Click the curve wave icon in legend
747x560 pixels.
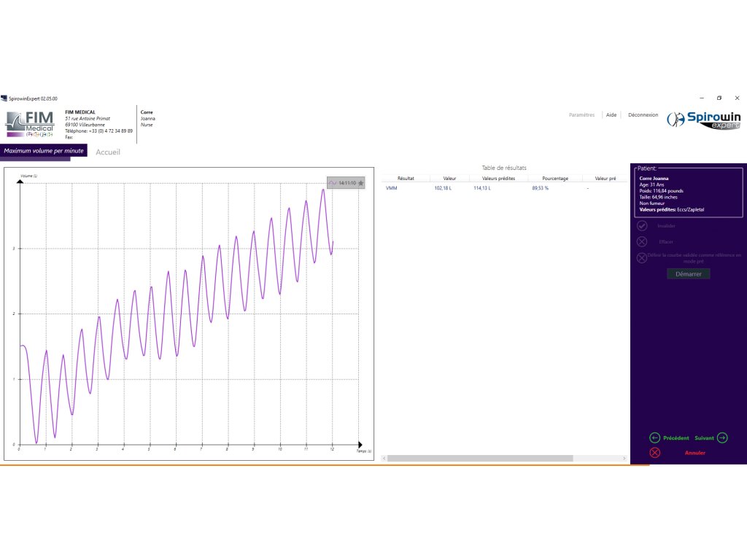pos(333,183)
